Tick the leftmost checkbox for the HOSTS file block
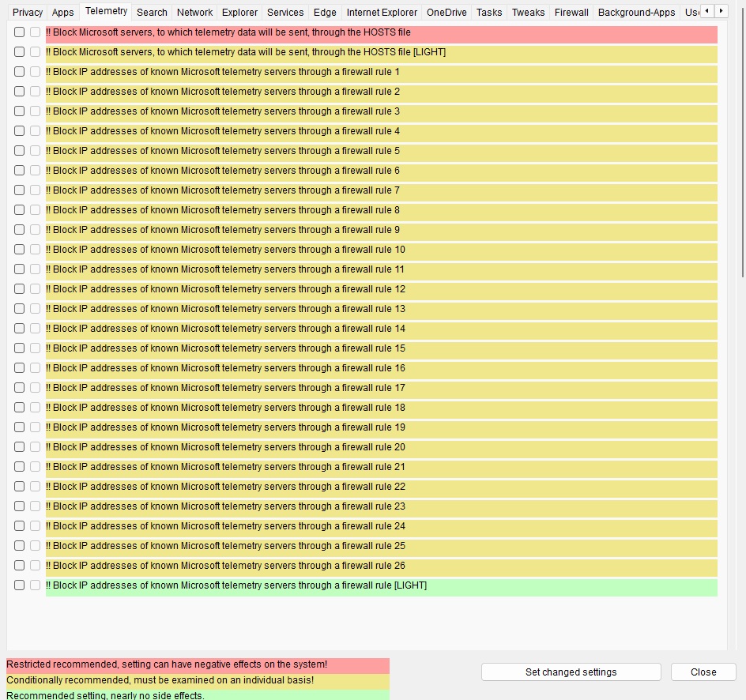The width and height of the screenshot is (746, 700). [19, 32]
